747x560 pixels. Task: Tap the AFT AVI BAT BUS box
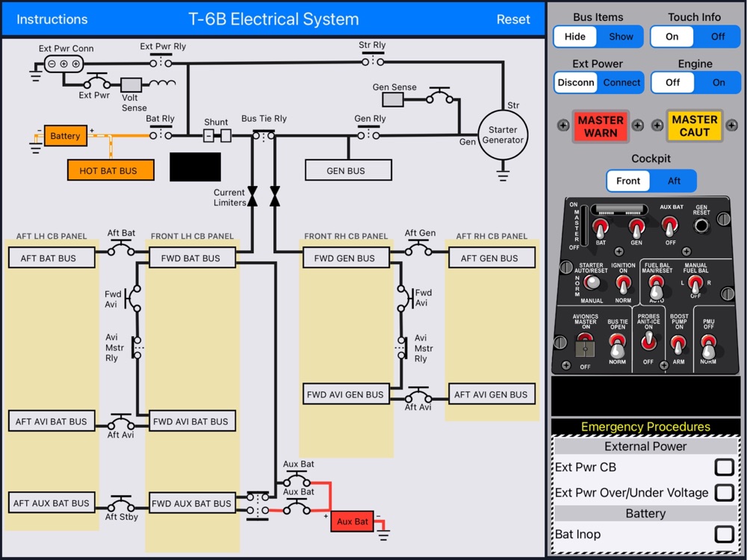pos(52,421)
